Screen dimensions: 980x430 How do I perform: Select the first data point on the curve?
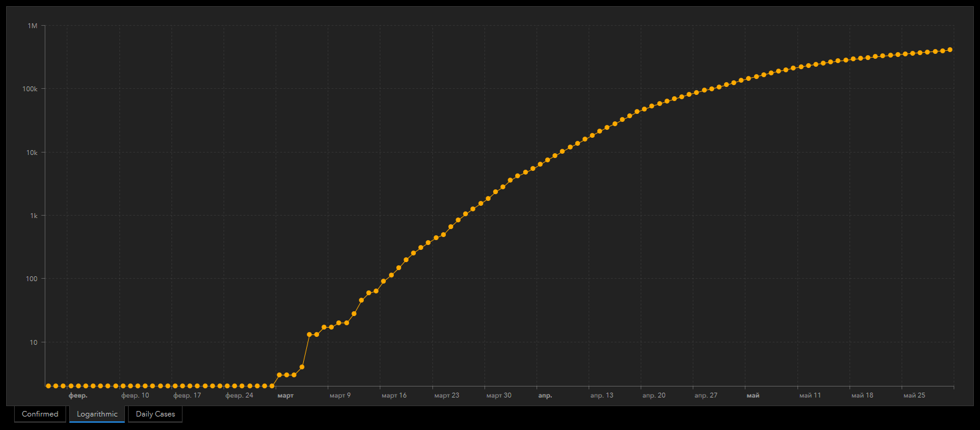pos(48,386)
